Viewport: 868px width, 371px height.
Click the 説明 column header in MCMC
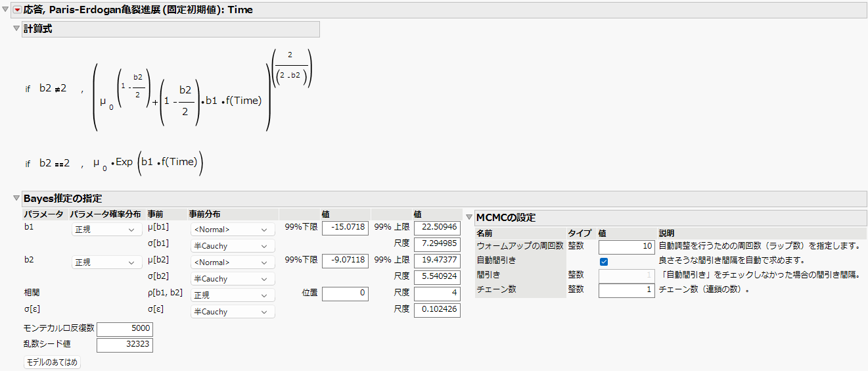point(667,234)
